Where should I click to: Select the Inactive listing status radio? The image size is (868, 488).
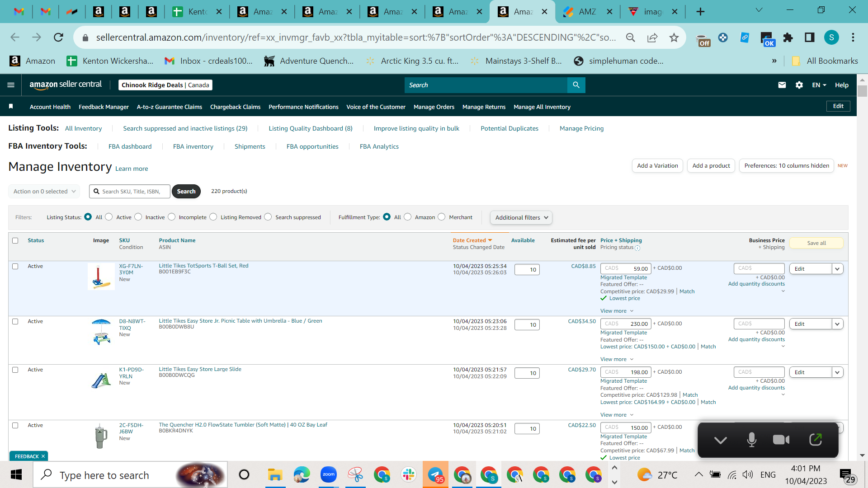[138, 217]
